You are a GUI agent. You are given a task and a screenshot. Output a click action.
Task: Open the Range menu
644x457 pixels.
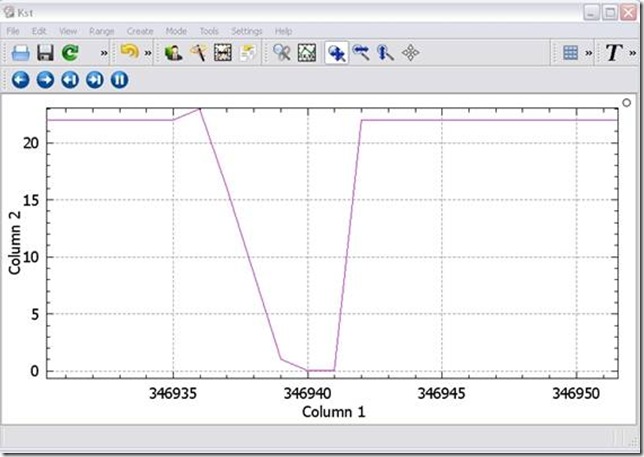pyautogui.click(x=102, y=31)
